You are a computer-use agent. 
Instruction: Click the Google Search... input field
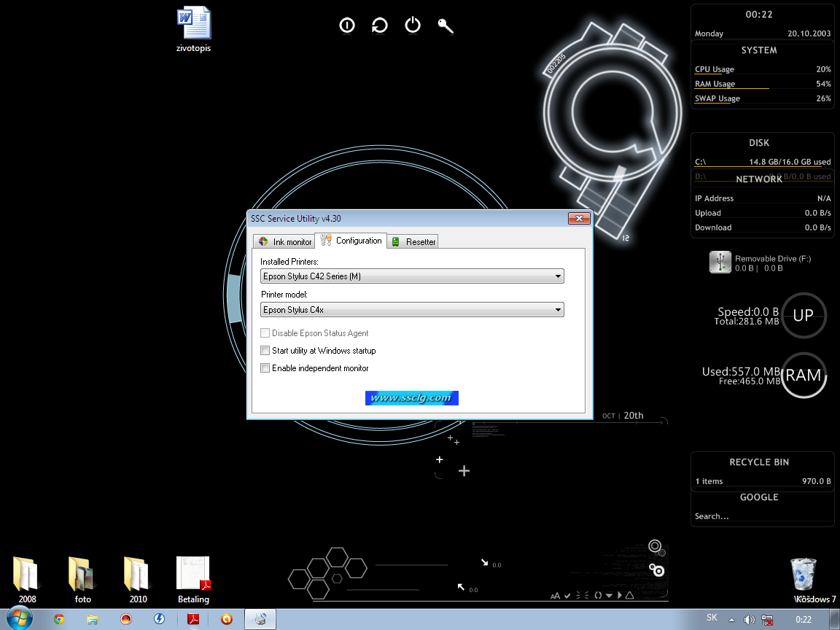[x=762, y=516]
